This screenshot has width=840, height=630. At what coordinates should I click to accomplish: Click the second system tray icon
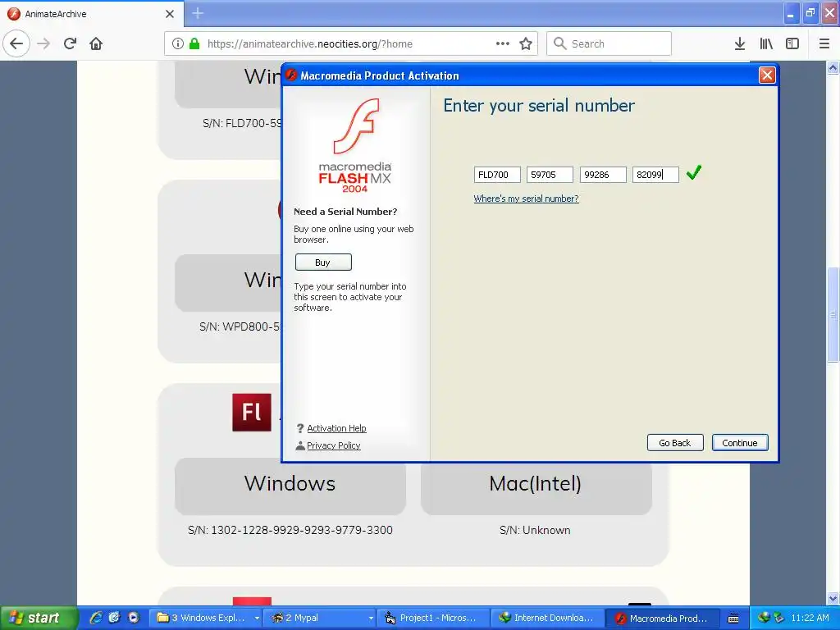pos(778,618)
